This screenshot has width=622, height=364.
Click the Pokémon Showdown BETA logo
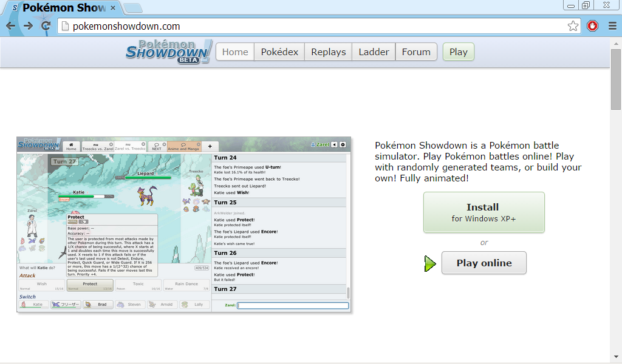[169, 52]
